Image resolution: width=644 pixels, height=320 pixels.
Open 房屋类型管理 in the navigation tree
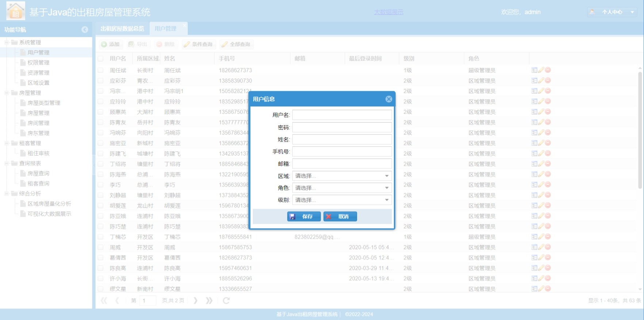click(x=44, y=103)
